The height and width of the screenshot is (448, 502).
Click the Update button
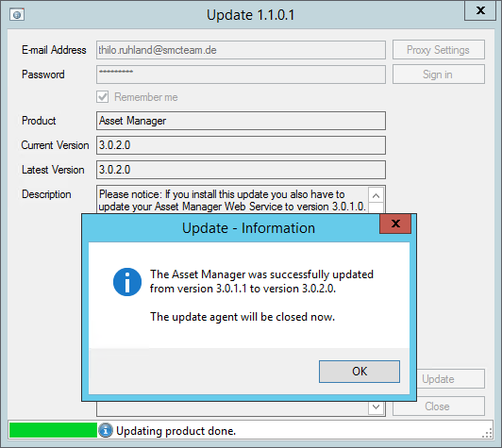click(451, 379)
